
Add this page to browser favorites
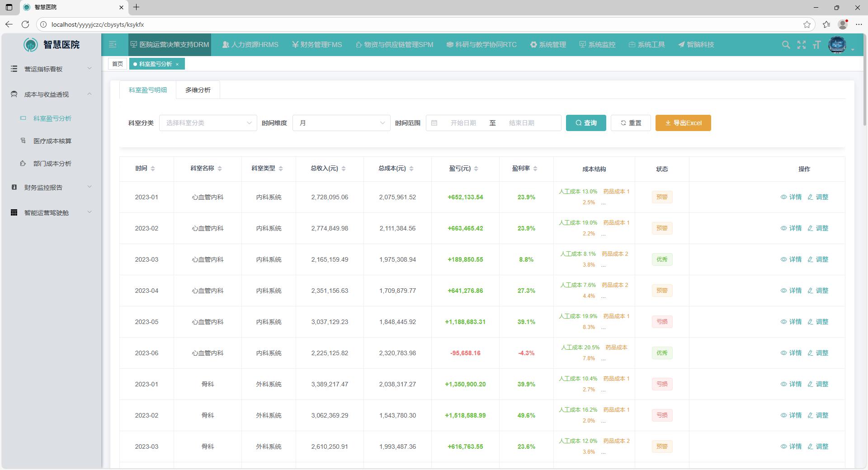coord(807,24)
